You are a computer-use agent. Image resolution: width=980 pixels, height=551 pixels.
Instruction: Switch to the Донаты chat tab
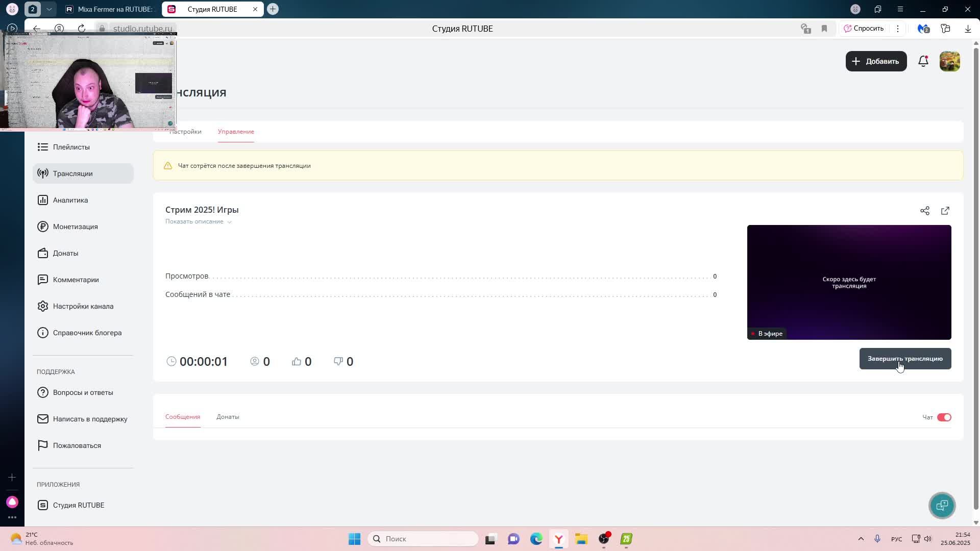click(x=228, y=417)
